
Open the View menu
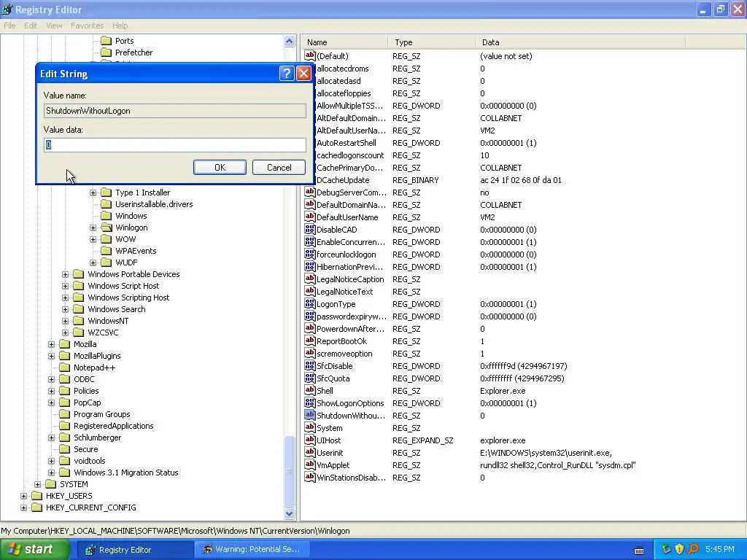pyautogui.click(x=54, y=26)
